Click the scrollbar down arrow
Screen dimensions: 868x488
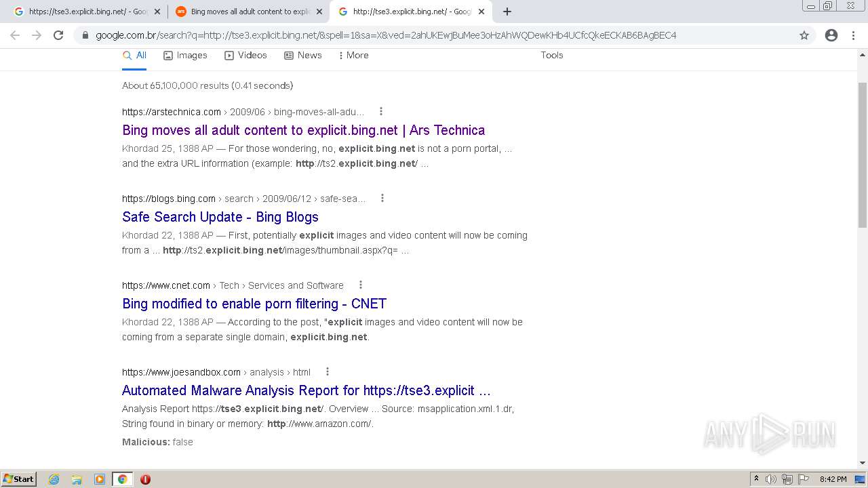pyautogui.click(x=863, y=463)
